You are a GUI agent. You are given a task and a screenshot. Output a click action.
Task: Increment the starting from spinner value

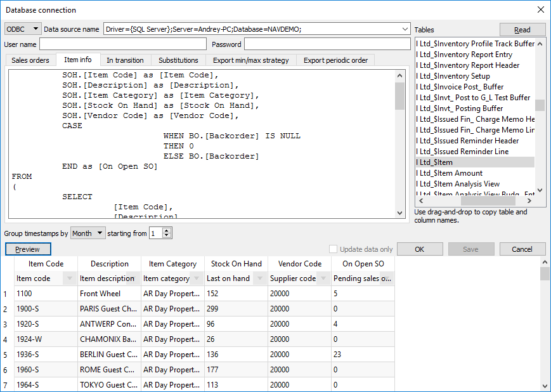click(167, 231)
